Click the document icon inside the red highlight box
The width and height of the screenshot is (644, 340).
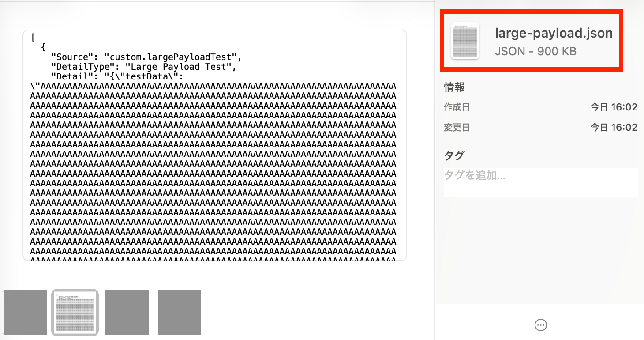click(x=465, y=40)
